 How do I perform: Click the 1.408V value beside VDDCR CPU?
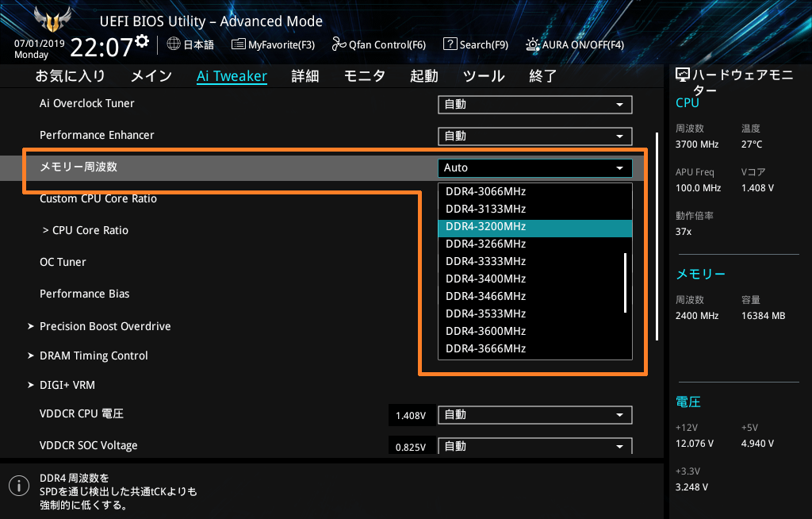click(x=411, y=415)
